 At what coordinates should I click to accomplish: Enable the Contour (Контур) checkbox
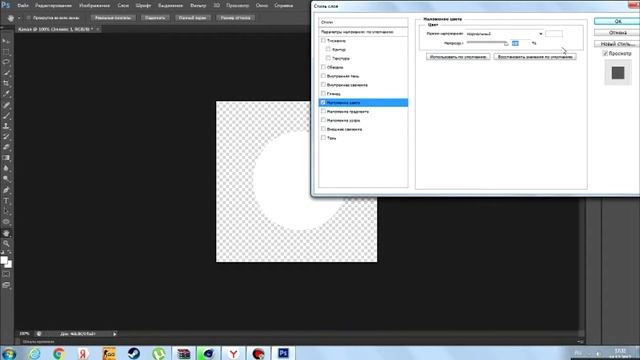pyautogui.click(x=328, y=49)
